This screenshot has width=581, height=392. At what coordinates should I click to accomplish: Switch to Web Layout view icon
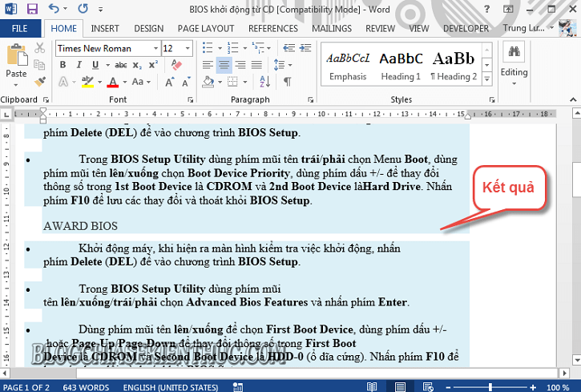(428, 387)
